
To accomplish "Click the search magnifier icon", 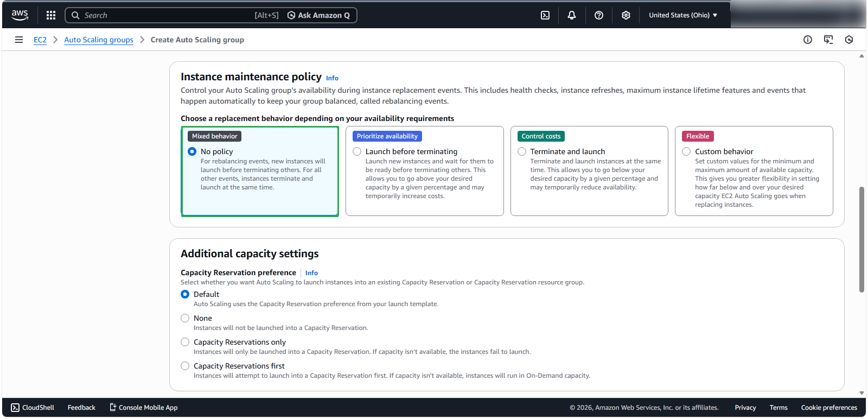I will coord(75,15).
